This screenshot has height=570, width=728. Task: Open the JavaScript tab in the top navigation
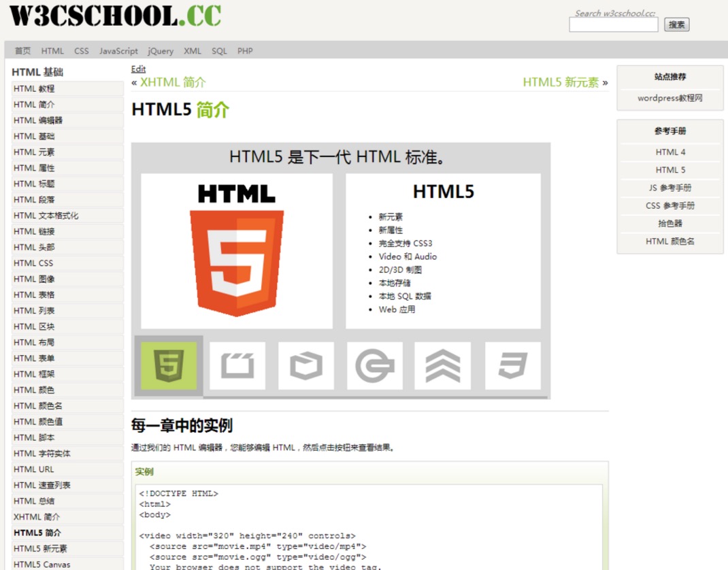(118, 51)
